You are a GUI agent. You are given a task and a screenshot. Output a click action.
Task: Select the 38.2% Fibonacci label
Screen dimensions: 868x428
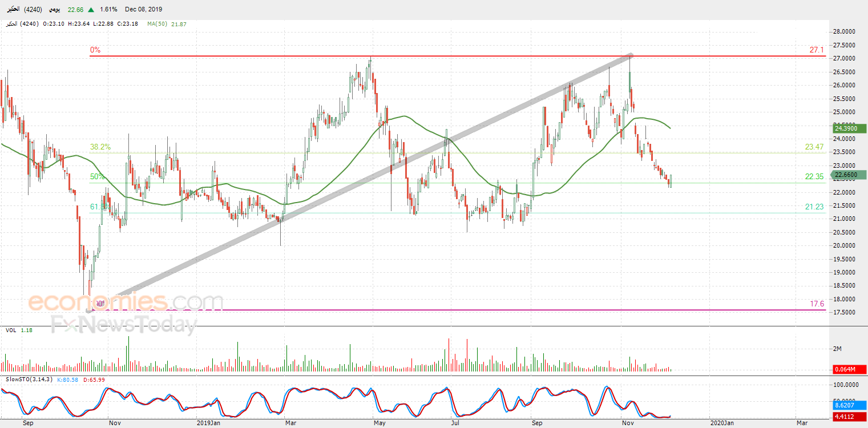(x=100, y=147)
